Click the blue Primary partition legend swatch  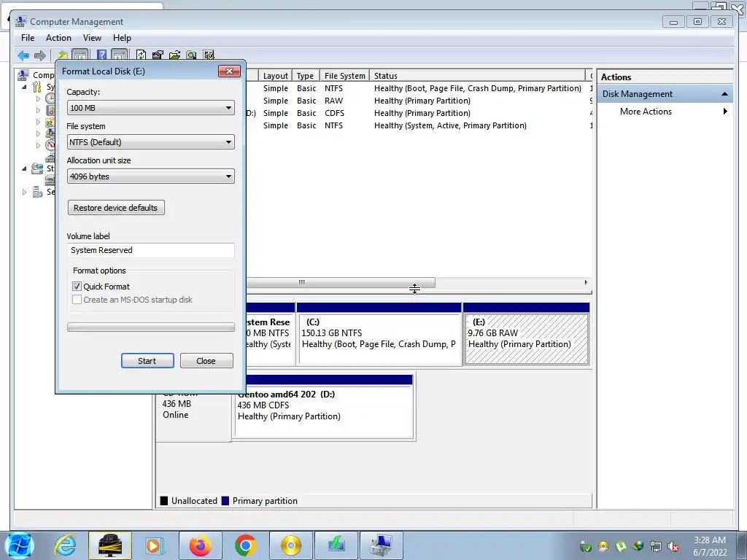(225, 501)
